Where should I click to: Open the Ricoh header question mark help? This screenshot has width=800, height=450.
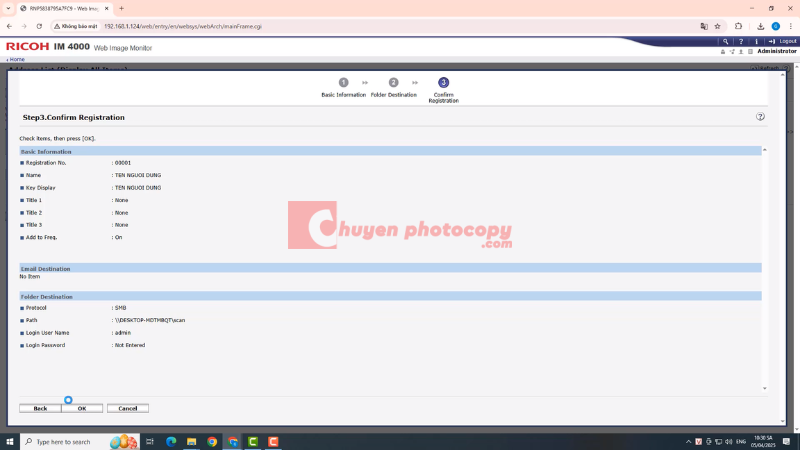coord(741,41)
